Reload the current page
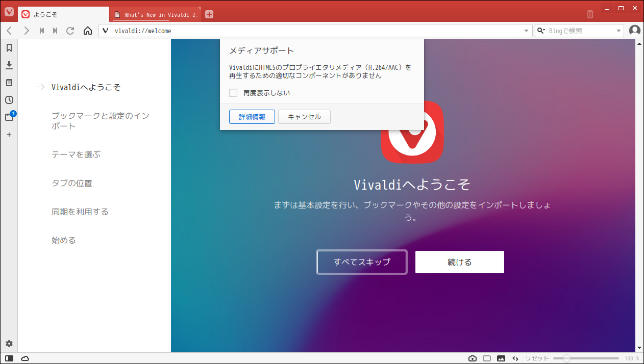Screen dimensions: 644x364 pos(70,31)
